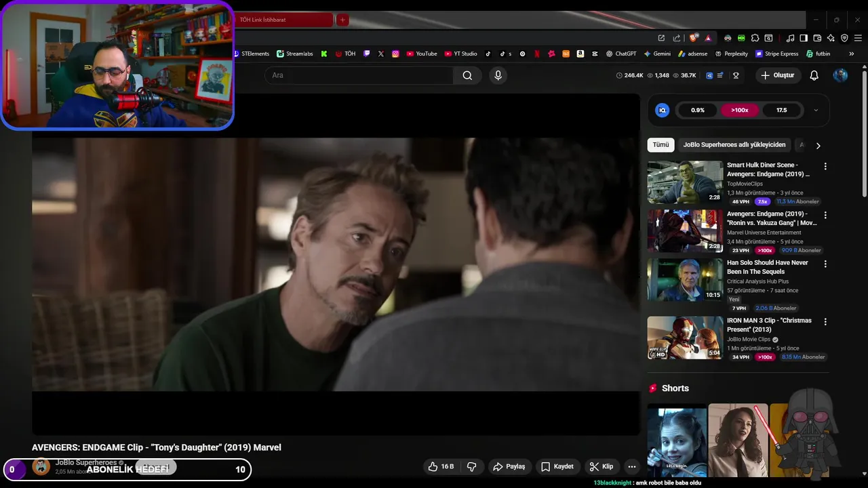Open the Brave Wallet icon
Screen dimensions: 868x488
(x=817, y=38)
